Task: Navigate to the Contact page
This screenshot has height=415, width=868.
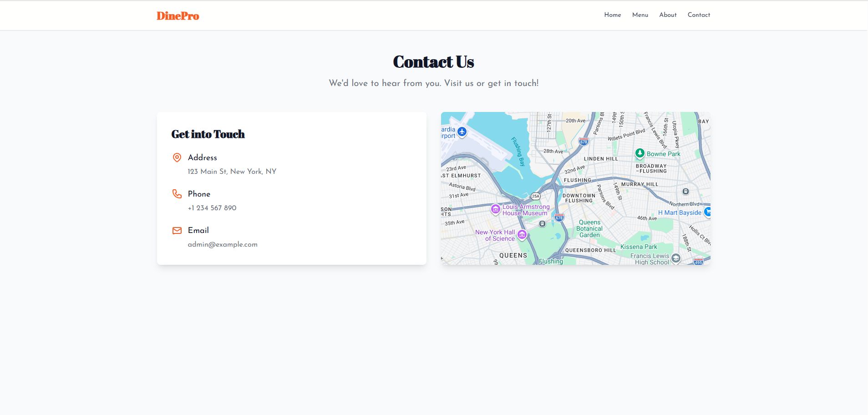Action: click(699, 15)
